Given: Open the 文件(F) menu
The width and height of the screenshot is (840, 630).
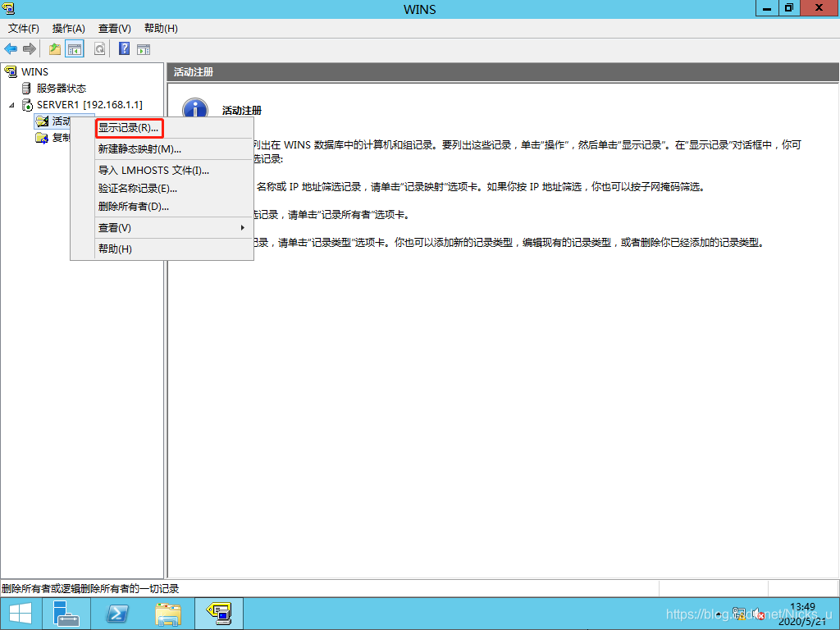Looking at the screenshot, I should pos(24,29).
